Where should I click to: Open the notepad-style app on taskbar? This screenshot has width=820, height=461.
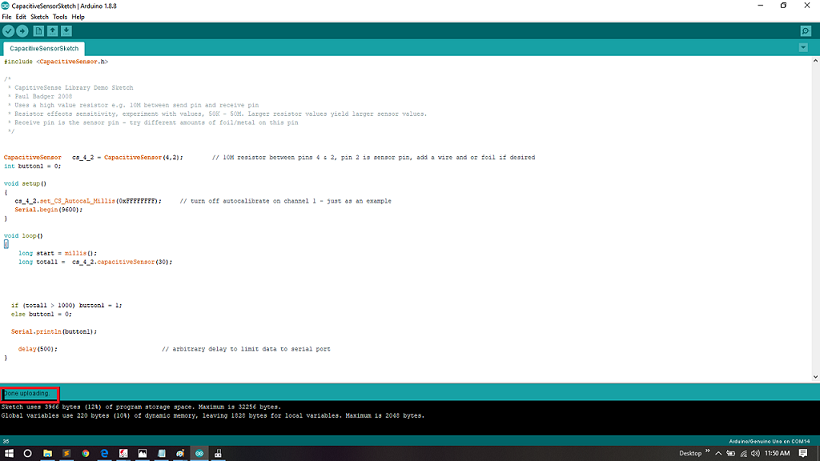point(162,453)
